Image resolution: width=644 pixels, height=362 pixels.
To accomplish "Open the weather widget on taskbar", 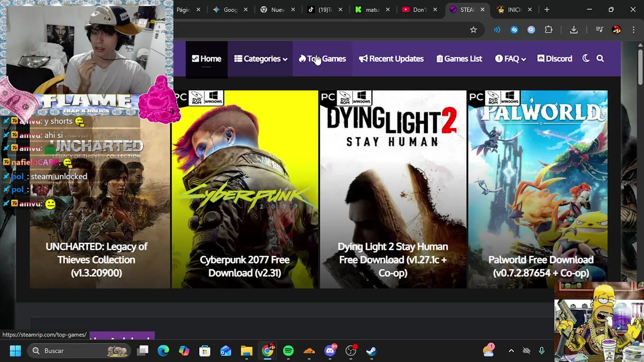I will 488,350.
